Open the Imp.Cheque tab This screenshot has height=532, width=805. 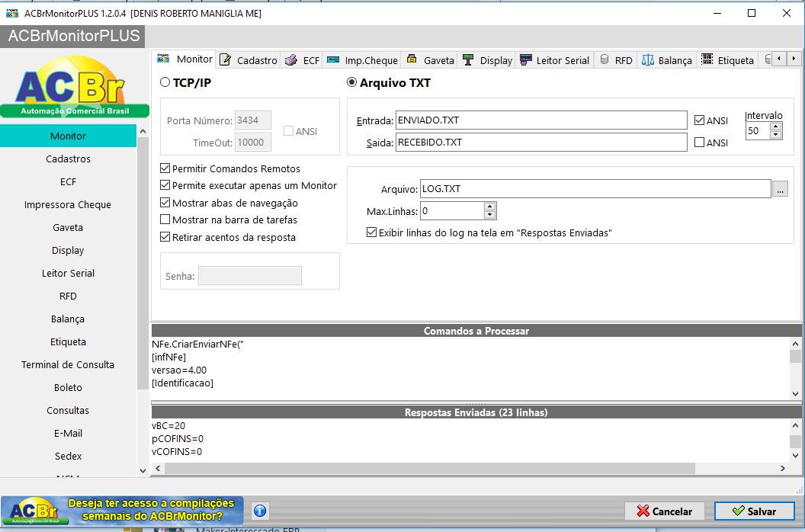coord(362,60)
